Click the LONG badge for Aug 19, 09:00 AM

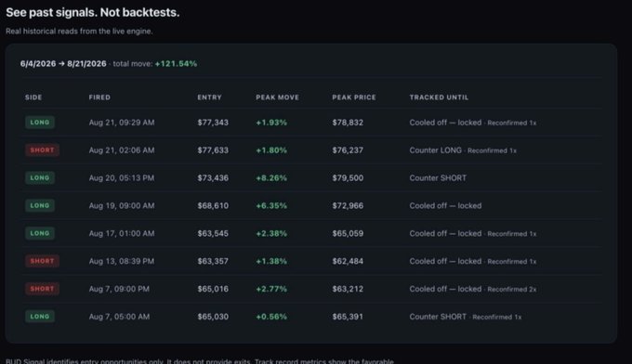(x=40, y=206)
